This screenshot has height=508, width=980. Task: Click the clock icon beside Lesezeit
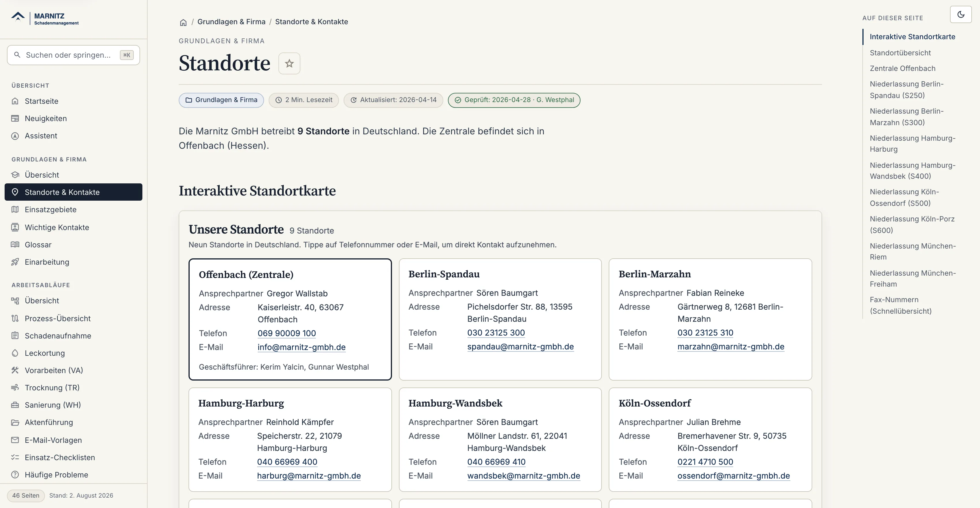click(x=278, y=100)
